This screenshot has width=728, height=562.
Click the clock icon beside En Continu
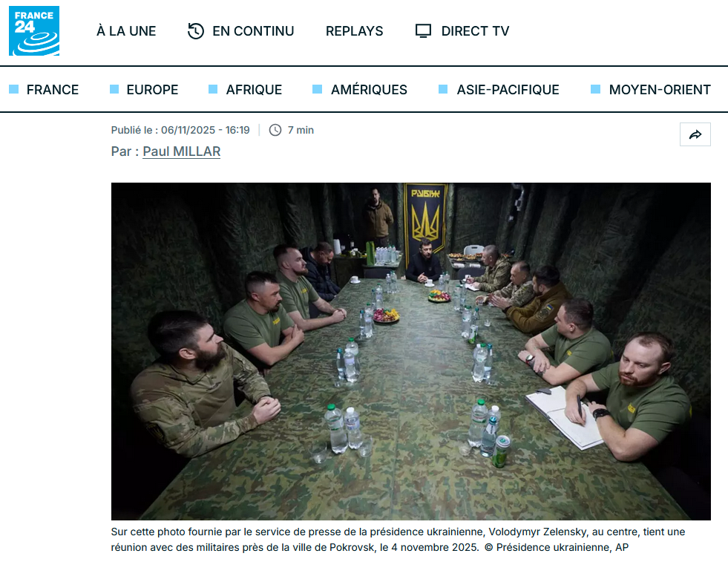click(x=196, y=31)
